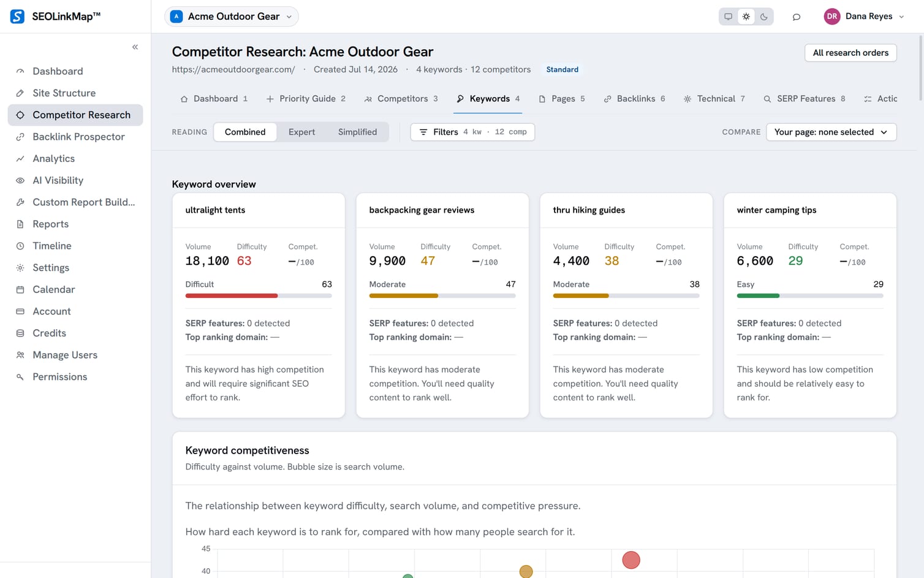Click the Keyword overview heading

pyautogui.click(x=214, y=184)
